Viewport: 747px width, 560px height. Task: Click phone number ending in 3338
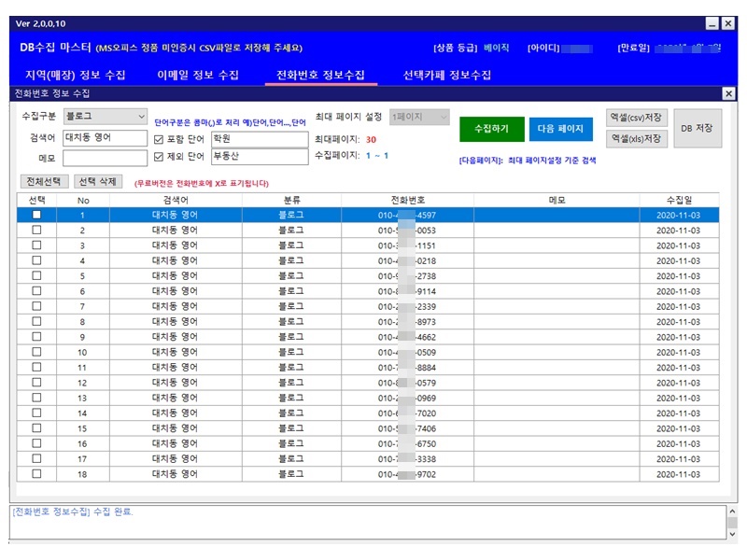click(407, 459)
